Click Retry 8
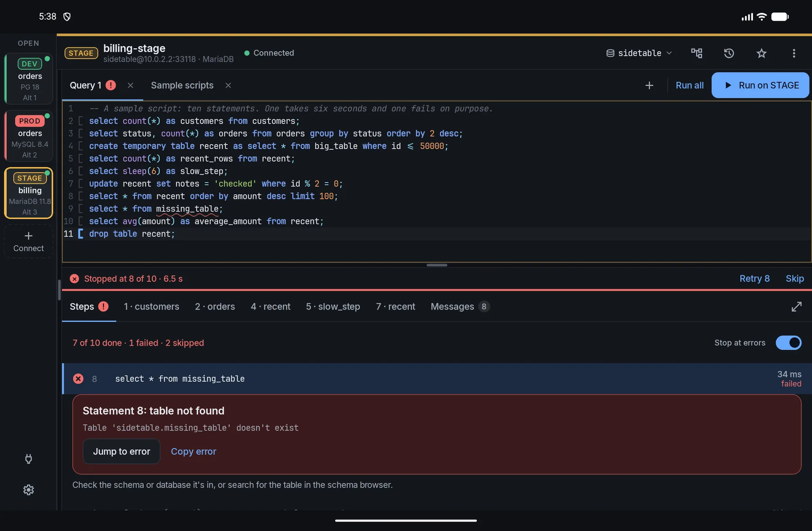 coord(754,279)
